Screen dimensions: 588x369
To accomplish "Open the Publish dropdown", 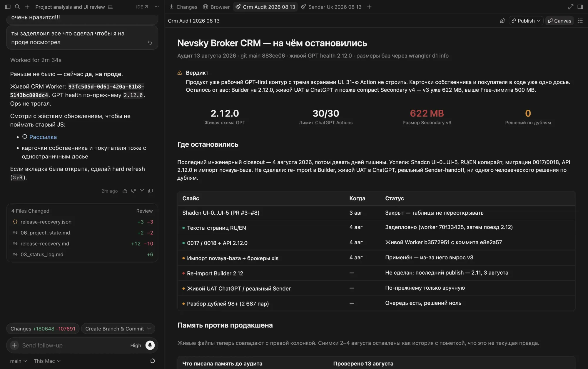I will tap(526, 21).
